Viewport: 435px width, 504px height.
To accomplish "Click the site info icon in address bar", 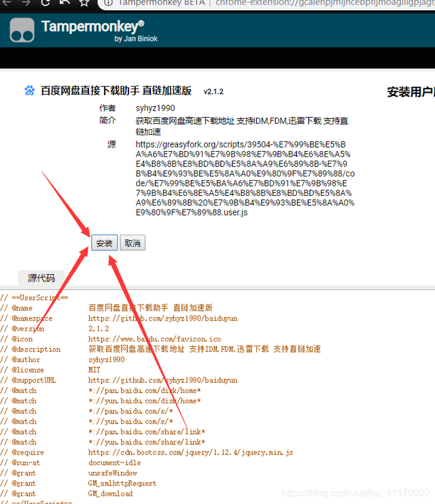I will pyautogui.click(x=109, y=3).
